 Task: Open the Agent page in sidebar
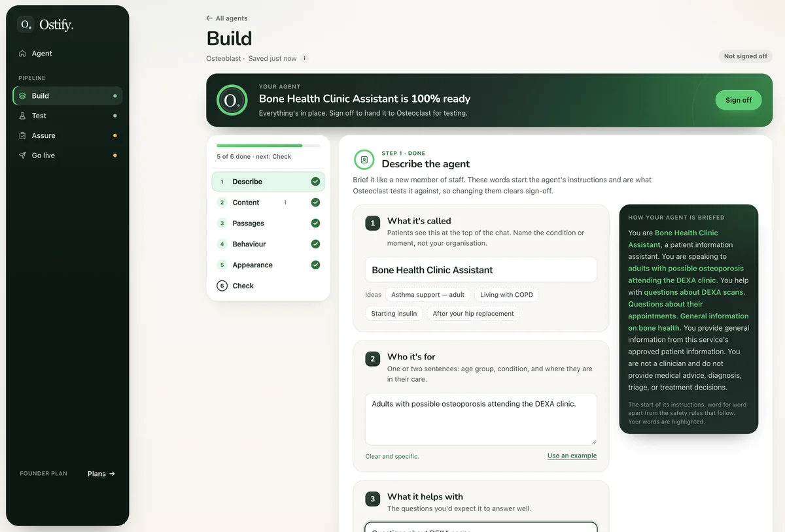coord(67,54)
